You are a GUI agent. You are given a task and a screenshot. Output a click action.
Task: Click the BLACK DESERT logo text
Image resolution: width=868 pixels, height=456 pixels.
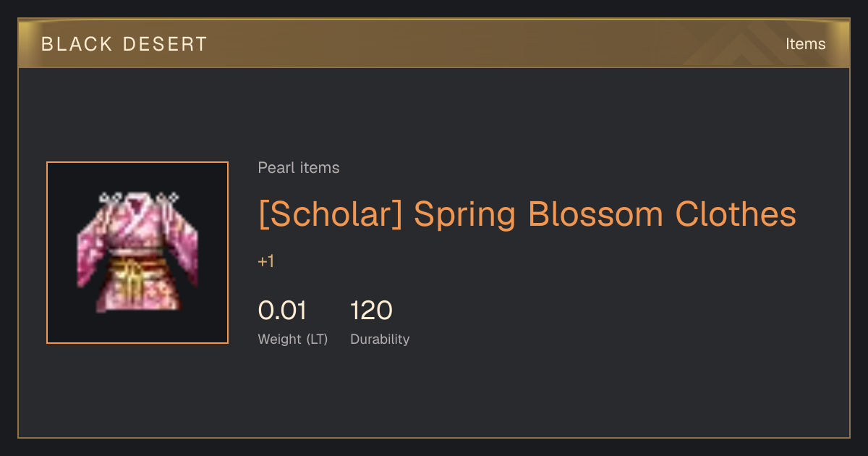click(124, 44)
